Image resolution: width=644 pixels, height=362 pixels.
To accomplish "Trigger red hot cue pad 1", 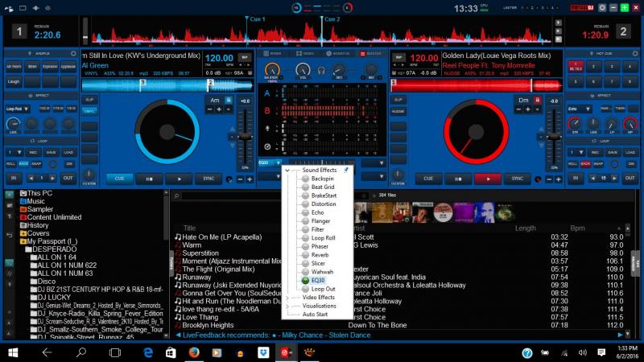I will tap(576, 66).
